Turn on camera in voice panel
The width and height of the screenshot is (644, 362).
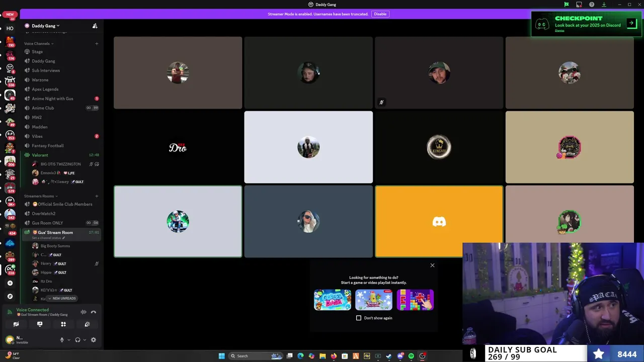16,324
